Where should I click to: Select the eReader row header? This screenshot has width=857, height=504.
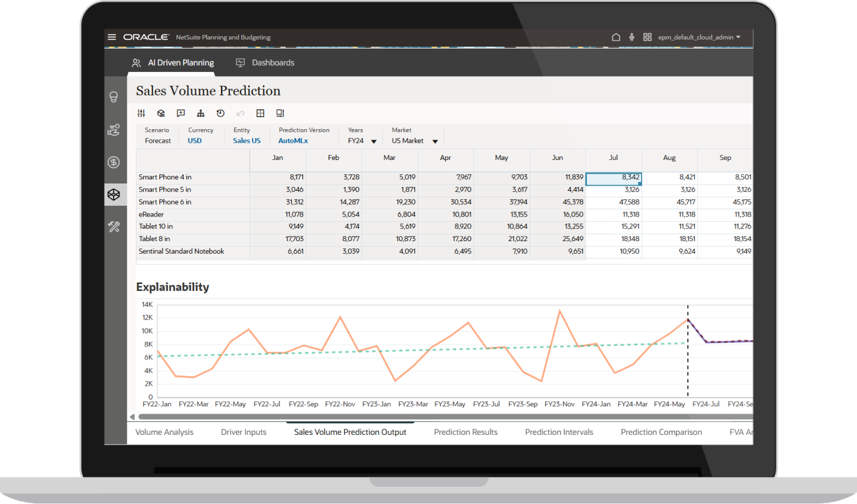(193, 214)
